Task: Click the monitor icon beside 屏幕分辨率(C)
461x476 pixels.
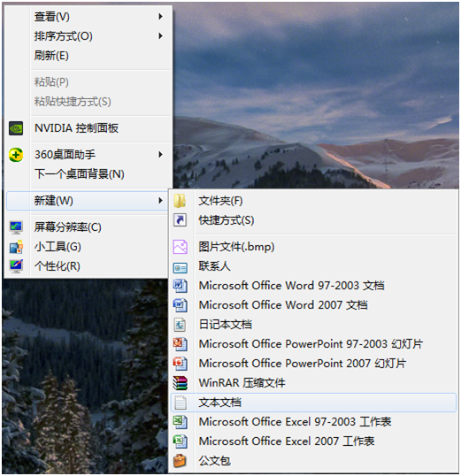Action: coord(16,227)
